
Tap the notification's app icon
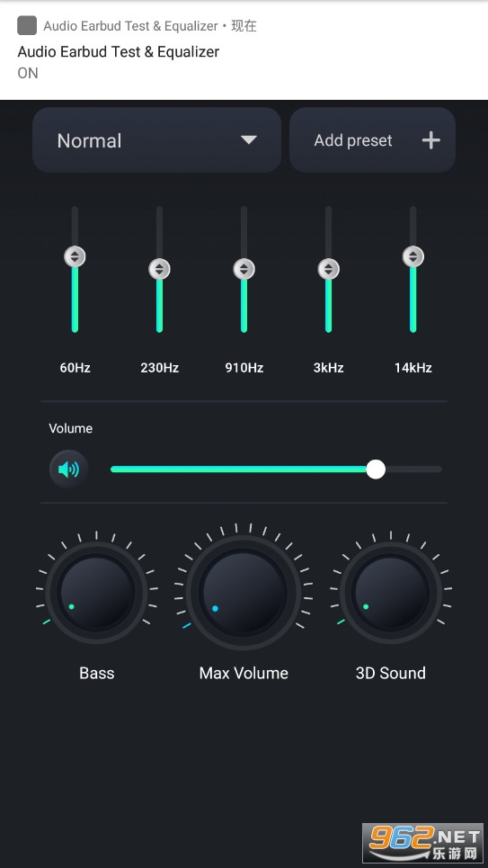click(27, 25)
